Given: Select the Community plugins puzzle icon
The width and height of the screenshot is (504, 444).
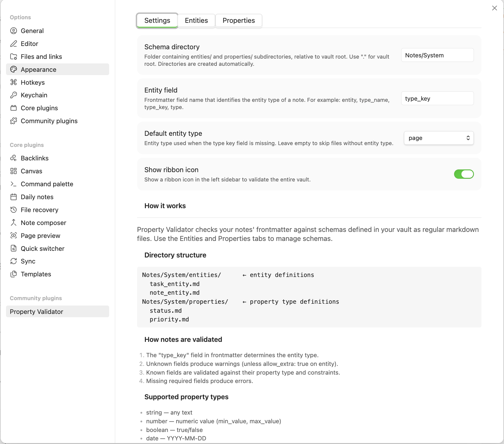Looking at the screenshot, I should (x=14, y=121).
